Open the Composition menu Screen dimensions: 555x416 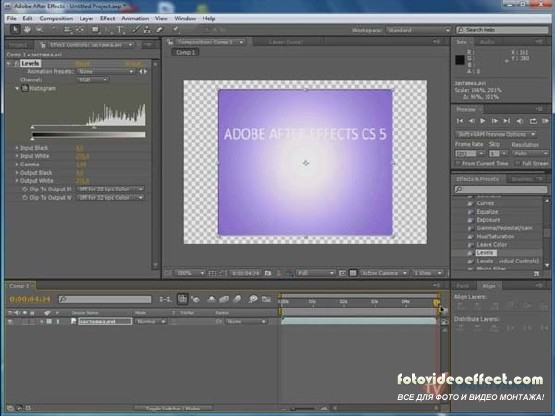click(56, 18)
